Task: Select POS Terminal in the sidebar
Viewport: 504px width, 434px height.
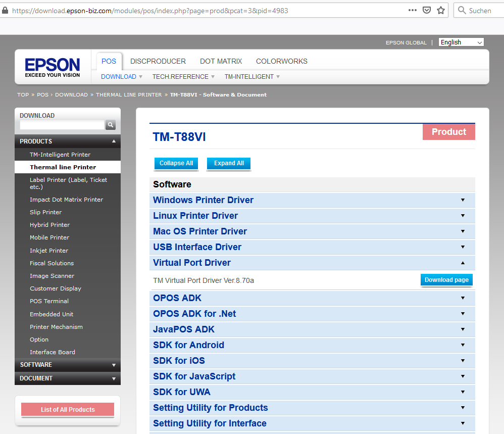Action: pyautogui.click(x=68, y=301)
